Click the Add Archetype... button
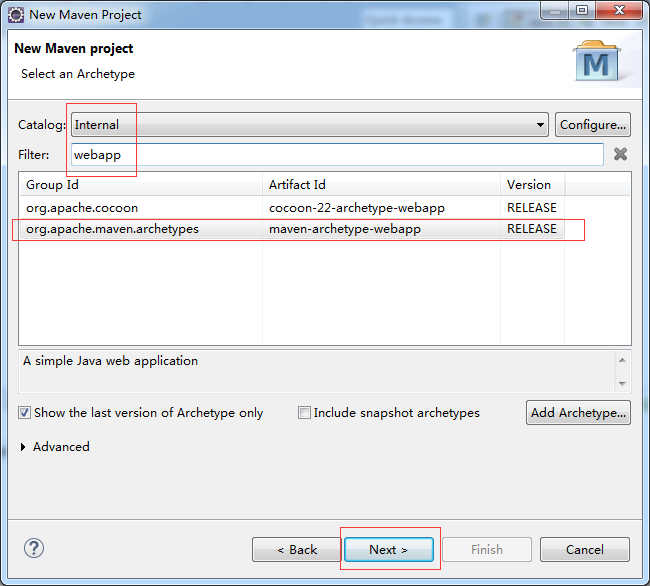Viewport: 650px width, 586px height. [578, 412]
